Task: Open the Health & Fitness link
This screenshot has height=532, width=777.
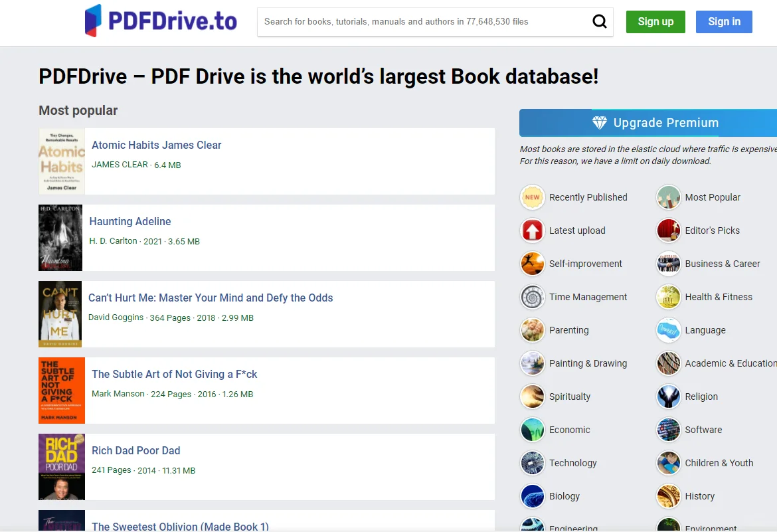Action: click(719, 297)
